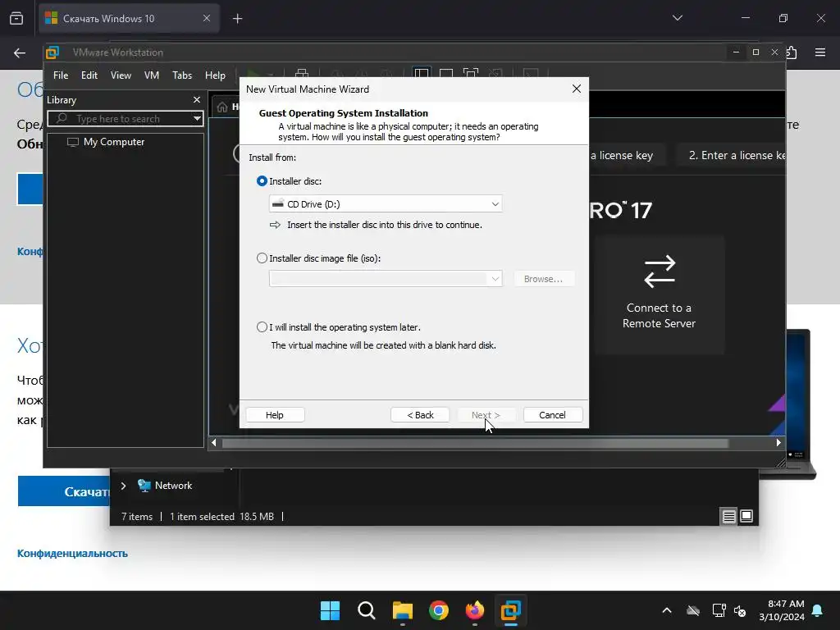Go back with the < Back button

click(420, 415)
